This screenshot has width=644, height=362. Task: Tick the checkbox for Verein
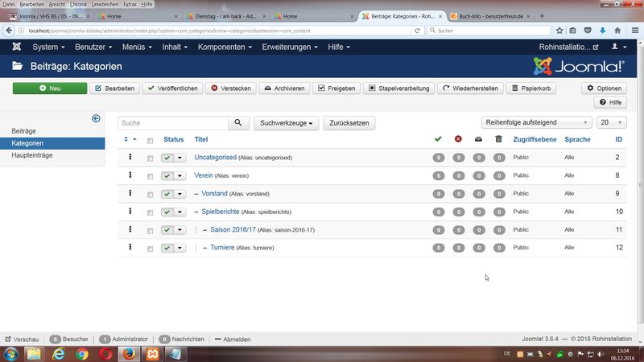(151, 176)
